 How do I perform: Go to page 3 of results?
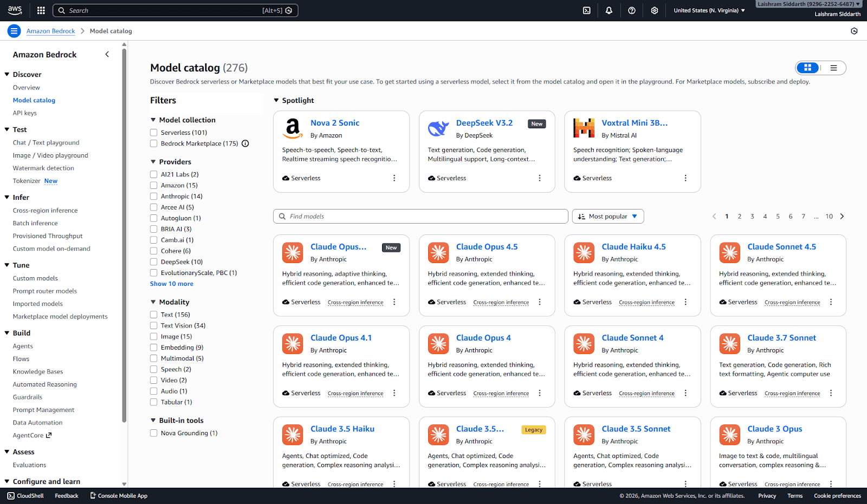tap(752, 216)
